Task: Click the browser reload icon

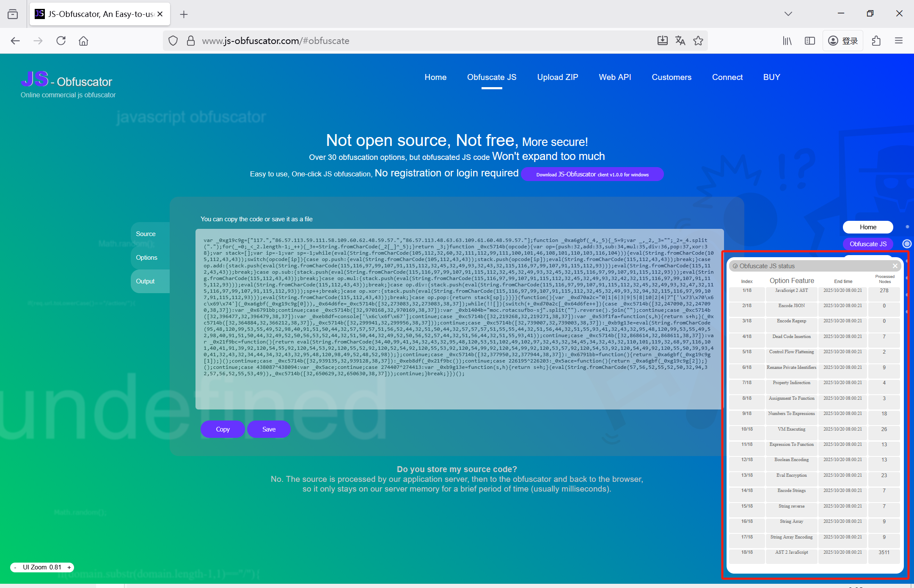Action: (x=61, y=41)
